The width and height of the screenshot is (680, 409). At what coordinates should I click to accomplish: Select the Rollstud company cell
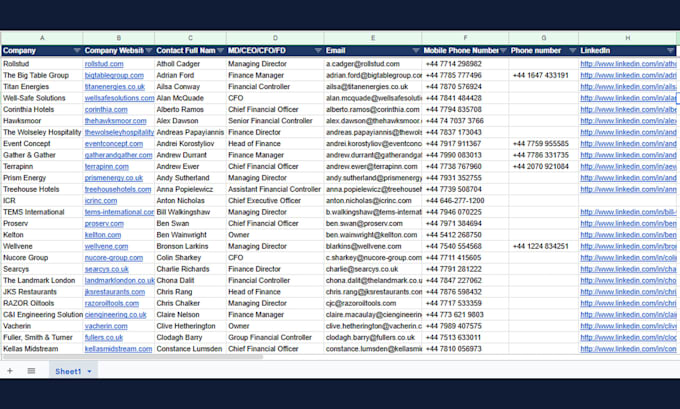42,64
